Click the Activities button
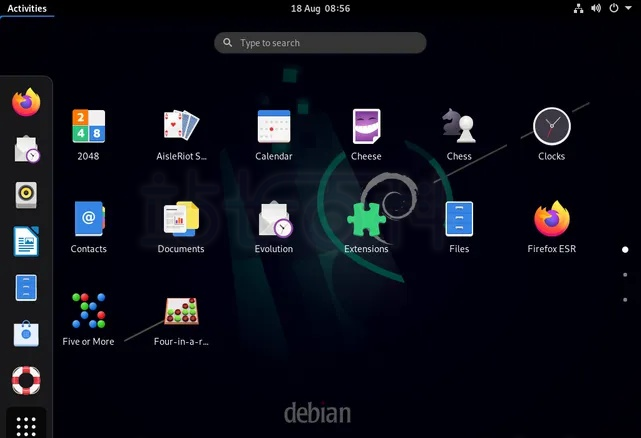The image size is (641, 438). click(x=27, y=8)
